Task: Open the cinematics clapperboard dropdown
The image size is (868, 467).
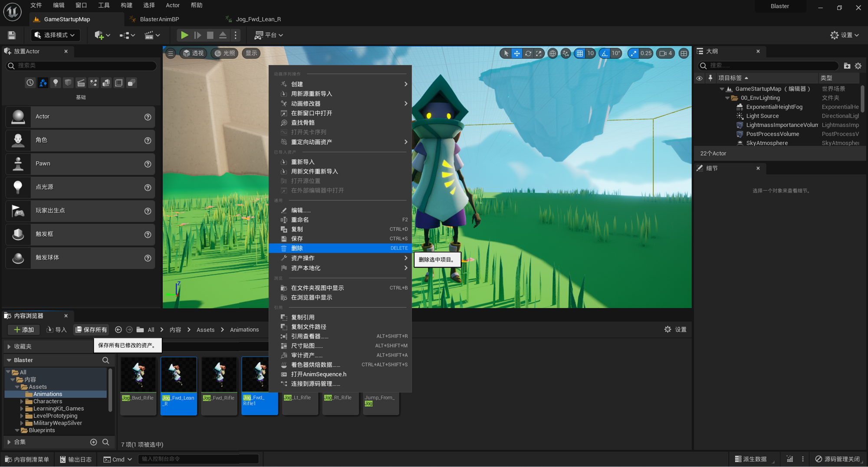Action: (152, 35)
